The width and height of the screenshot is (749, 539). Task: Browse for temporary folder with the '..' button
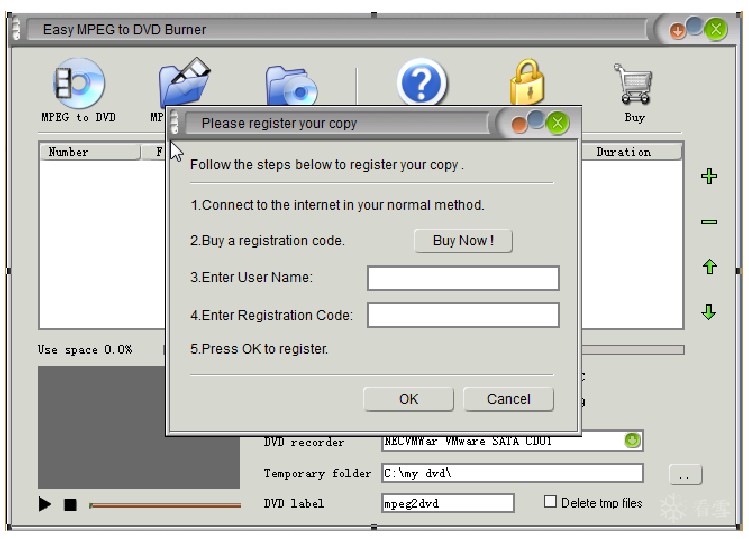(x=685, y=475)
